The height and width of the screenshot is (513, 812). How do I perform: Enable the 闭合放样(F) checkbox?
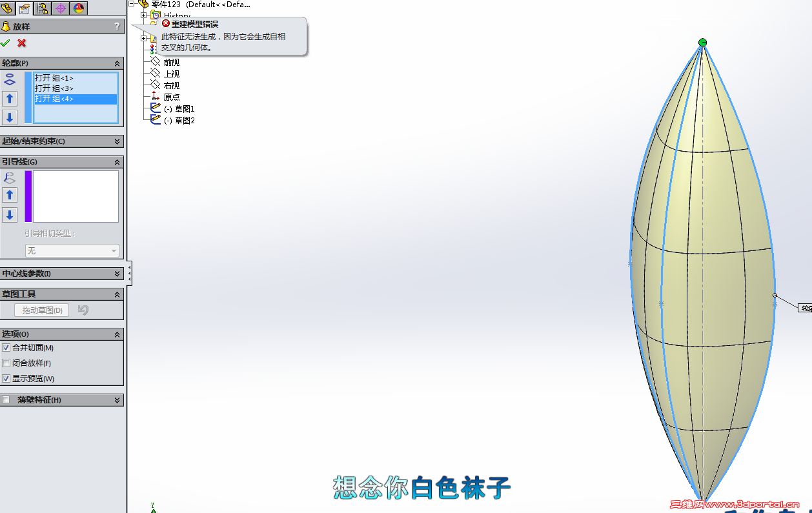pos(6,362)
